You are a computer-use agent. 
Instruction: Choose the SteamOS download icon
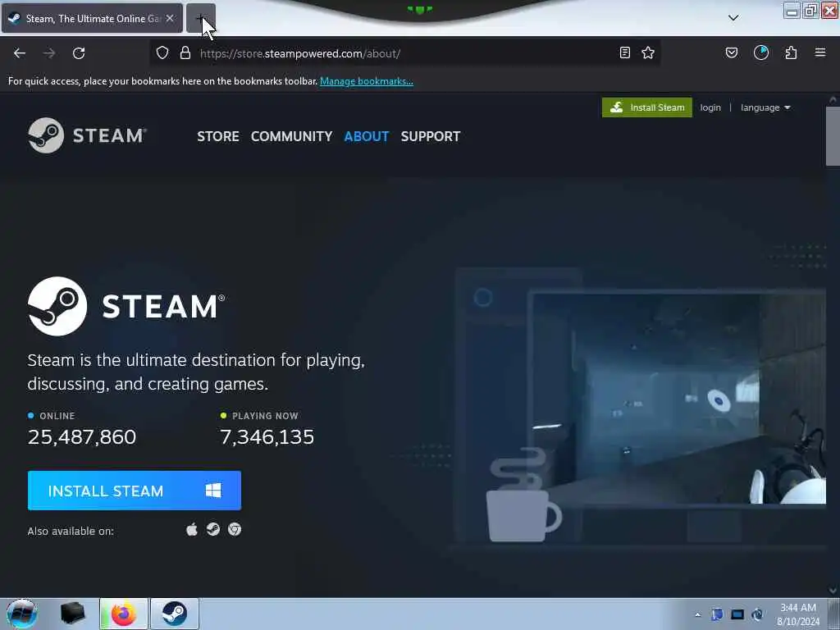tap(213, 530)
